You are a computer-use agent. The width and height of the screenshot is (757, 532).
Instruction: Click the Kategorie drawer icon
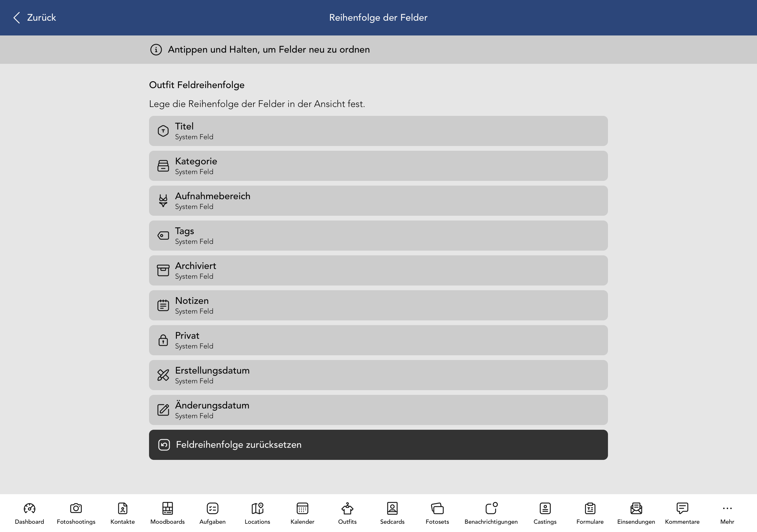[163, 166]
